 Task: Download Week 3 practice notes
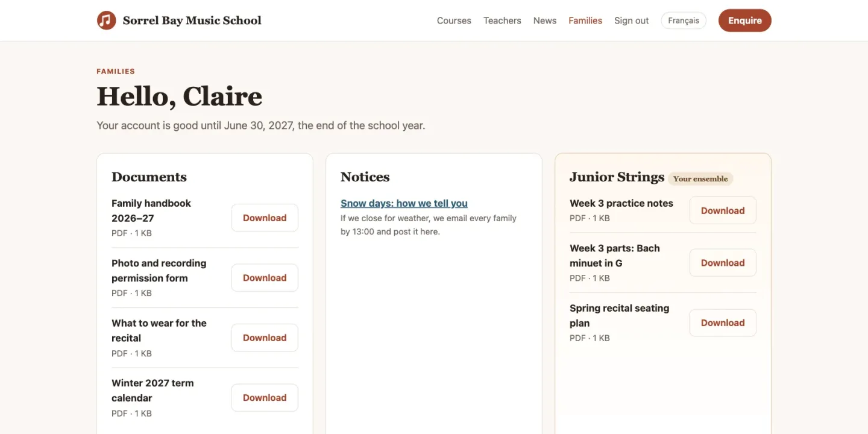(x=723, y=210)
